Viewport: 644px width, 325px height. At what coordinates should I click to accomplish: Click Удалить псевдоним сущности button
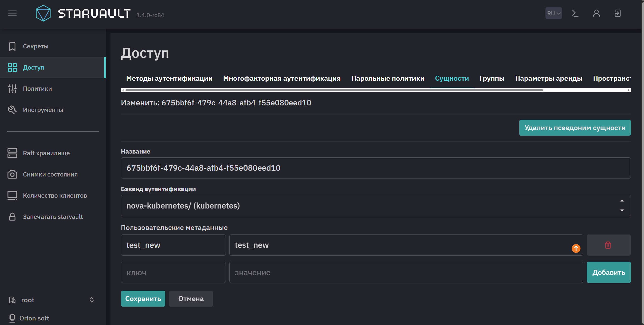575,128
